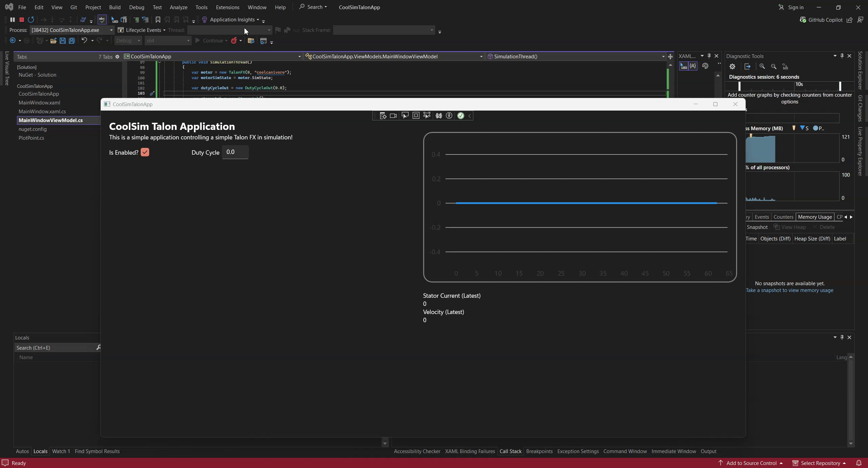Click the Save All icon in toolbar

[x=72, y=41]
